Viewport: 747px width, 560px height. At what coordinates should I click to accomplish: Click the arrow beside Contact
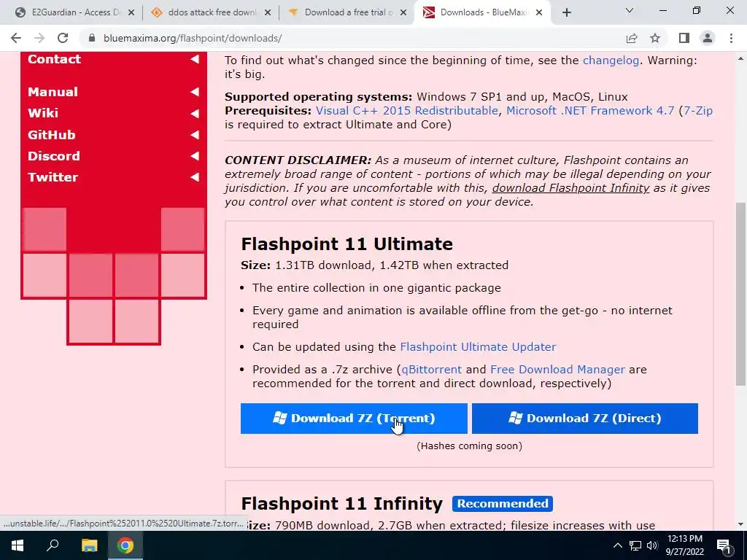tap(195, 59)
